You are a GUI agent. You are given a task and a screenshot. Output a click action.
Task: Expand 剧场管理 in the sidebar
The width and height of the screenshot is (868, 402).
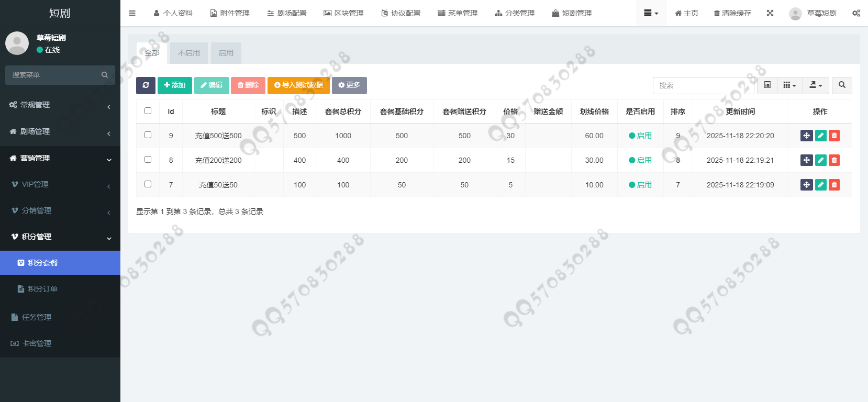tap(60, 131)
